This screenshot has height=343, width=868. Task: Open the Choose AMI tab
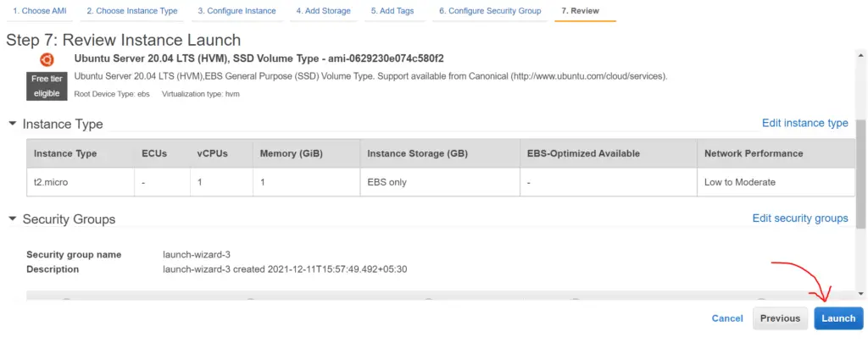click(x=40, y=11)
